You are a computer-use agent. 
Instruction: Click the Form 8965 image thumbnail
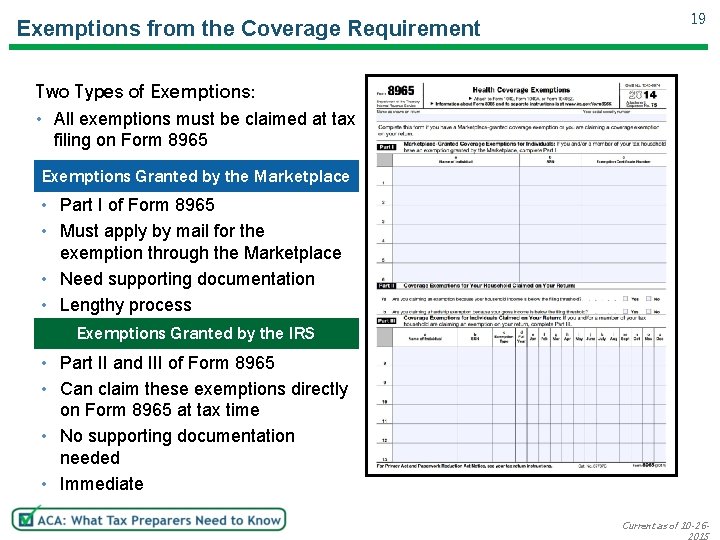521,276
